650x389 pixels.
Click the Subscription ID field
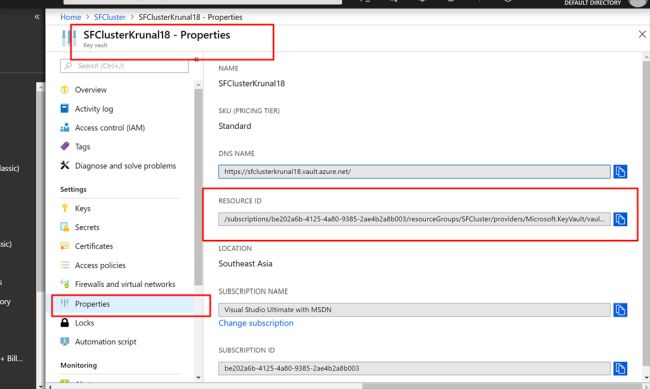coord(414,368)
